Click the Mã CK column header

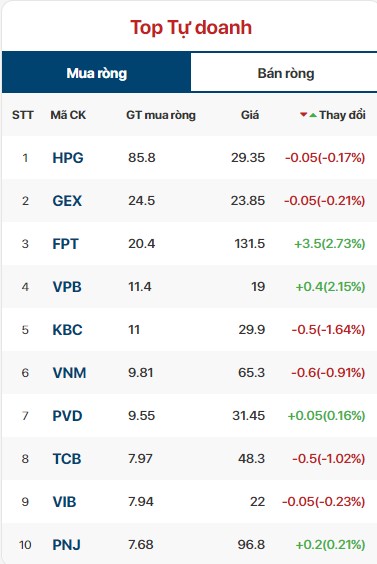[68, 115]
